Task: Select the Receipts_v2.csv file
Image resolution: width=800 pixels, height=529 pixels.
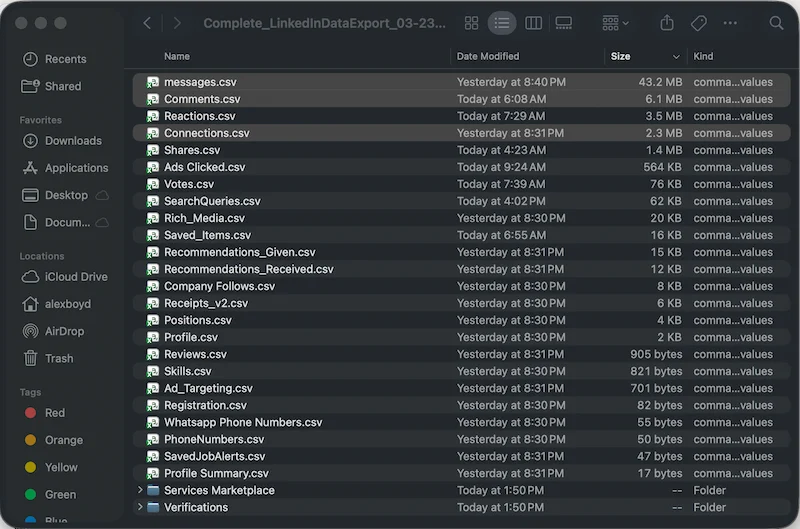Action: 462,303
